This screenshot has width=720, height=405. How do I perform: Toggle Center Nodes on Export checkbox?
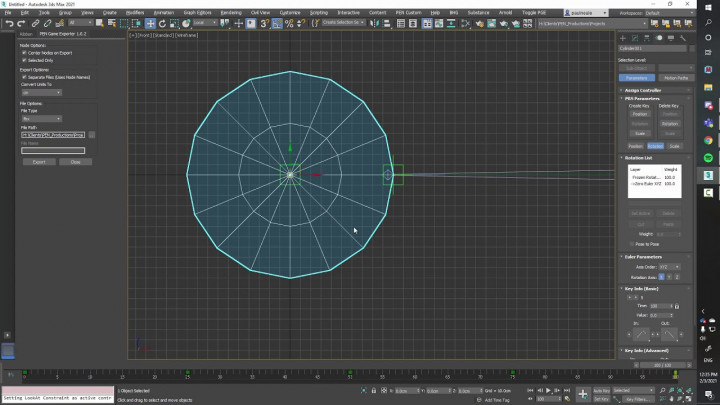[x=24, y=53]
